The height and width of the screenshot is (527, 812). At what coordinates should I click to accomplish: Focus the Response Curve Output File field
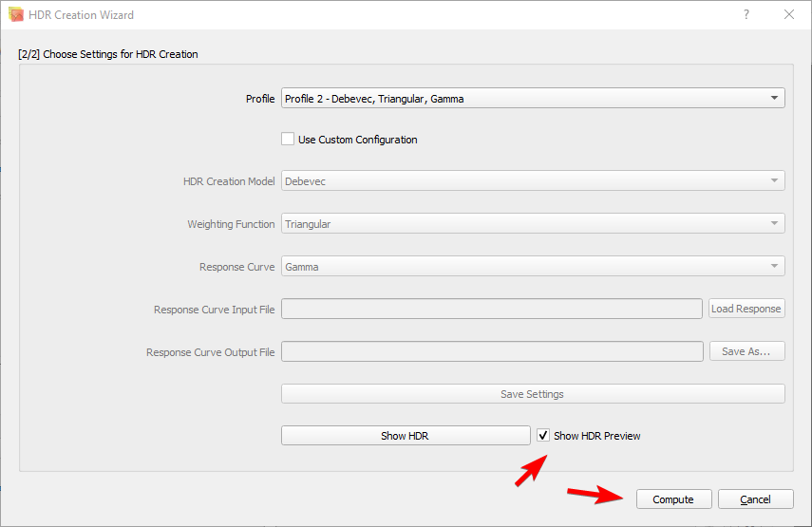[491, 351]
